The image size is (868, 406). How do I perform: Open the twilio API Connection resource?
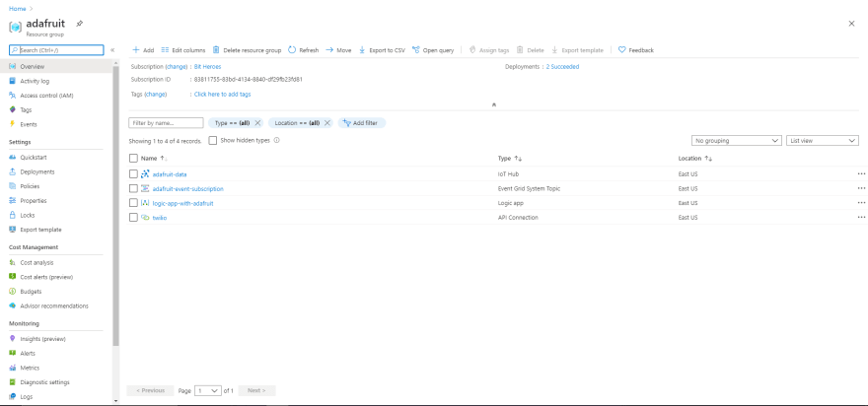pos(160,218)
